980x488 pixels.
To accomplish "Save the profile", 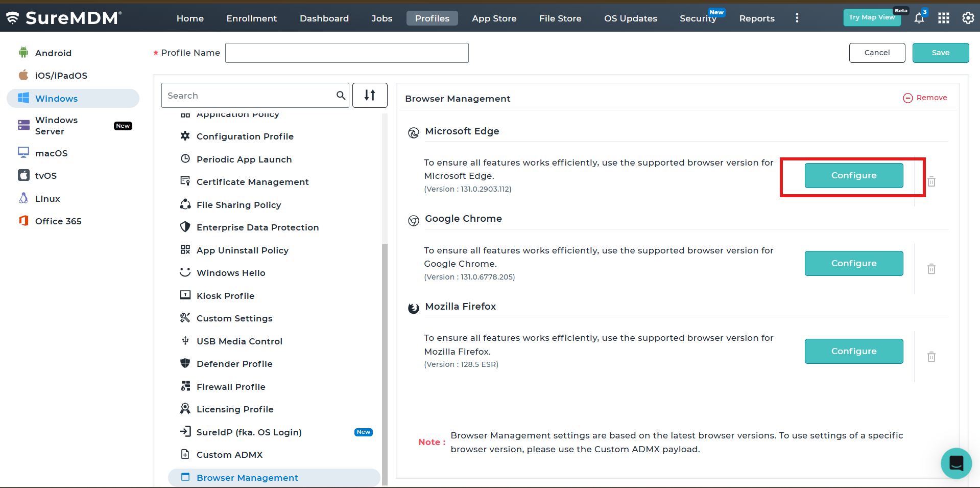I will pyautogui.click(x=941, y=53).
